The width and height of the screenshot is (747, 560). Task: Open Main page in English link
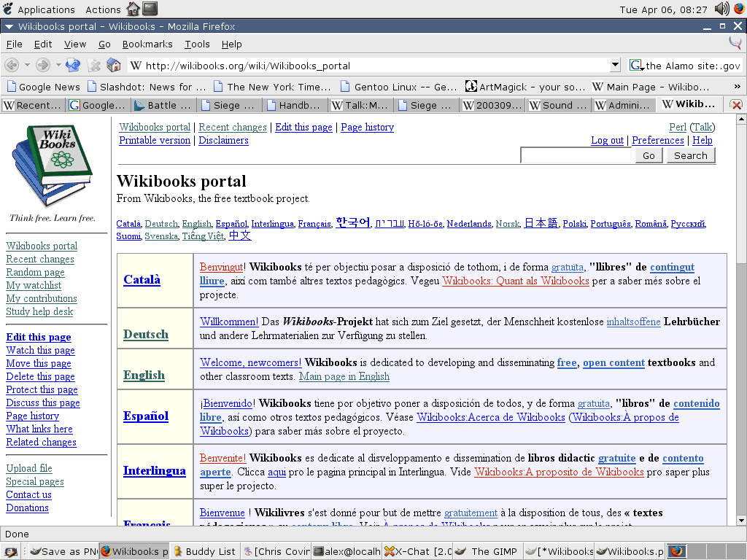click(344, 376)
